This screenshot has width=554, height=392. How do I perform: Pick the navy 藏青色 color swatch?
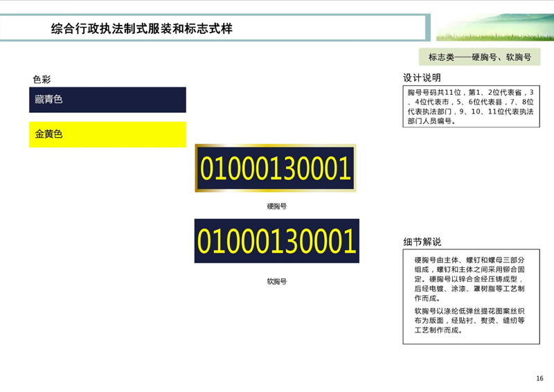pos(107,100)
